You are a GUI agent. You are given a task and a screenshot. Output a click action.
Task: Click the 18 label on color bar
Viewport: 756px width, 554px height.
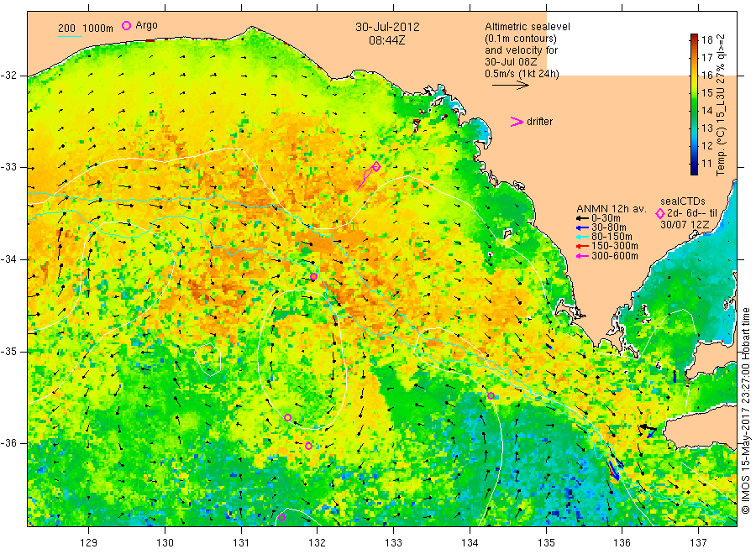click(x=706, y=40)
